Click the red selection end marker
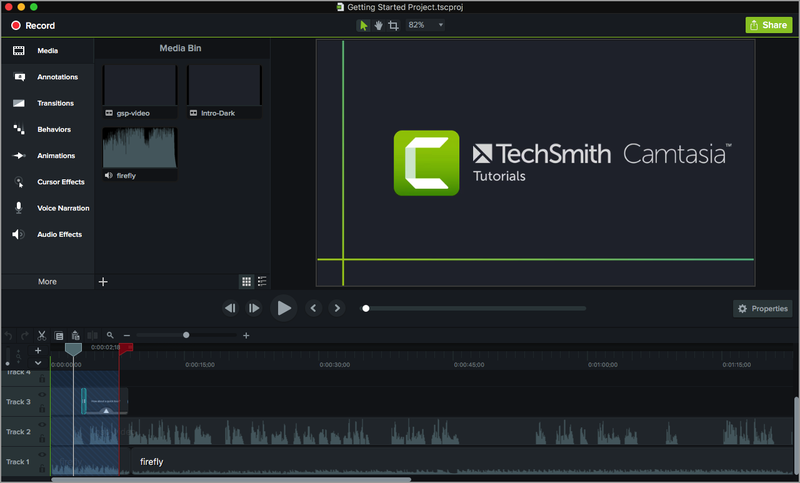 pos(126,348)
